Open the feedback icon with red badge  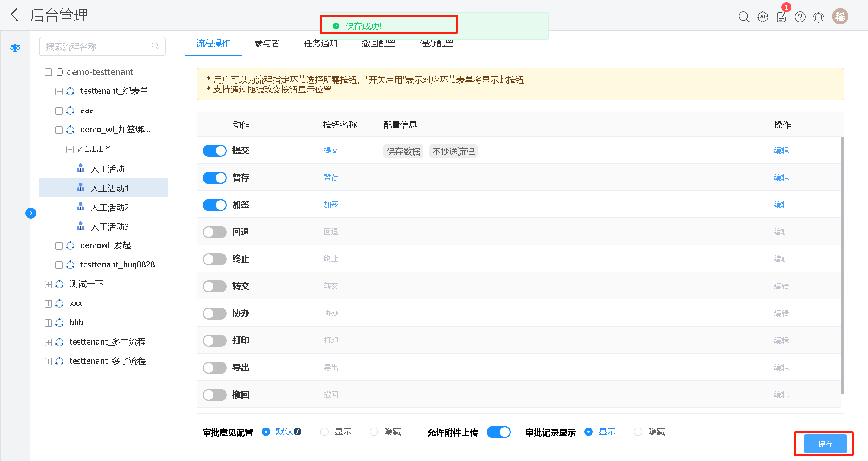781,17
